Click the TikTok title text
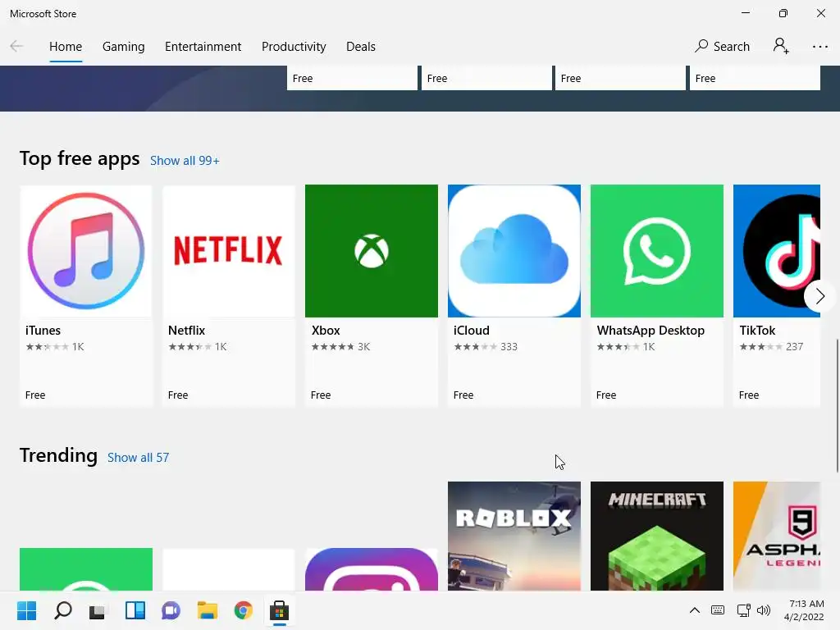840x630 pixels. pyautogui.click(x=757, y=331)
